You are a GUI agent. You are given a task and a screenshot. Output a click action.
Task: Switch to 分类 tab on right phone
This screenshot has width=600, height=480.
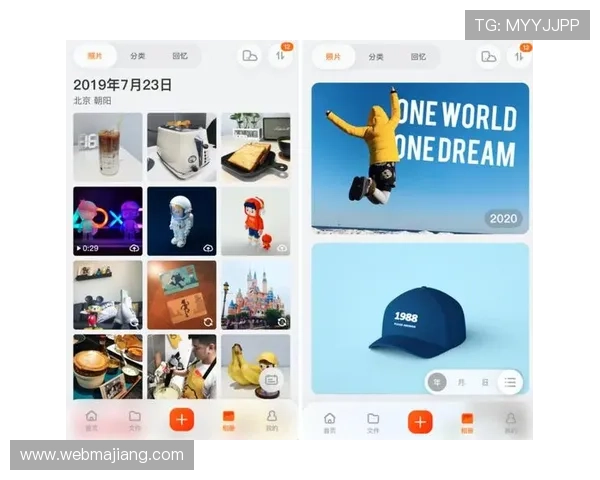[376, 57]
